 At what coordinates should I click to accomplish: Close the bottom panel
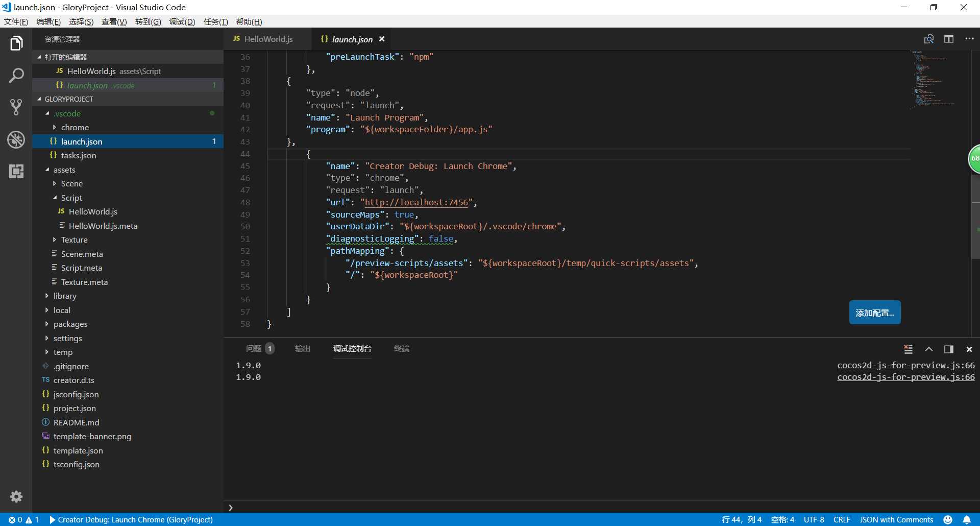click(969, 349)
